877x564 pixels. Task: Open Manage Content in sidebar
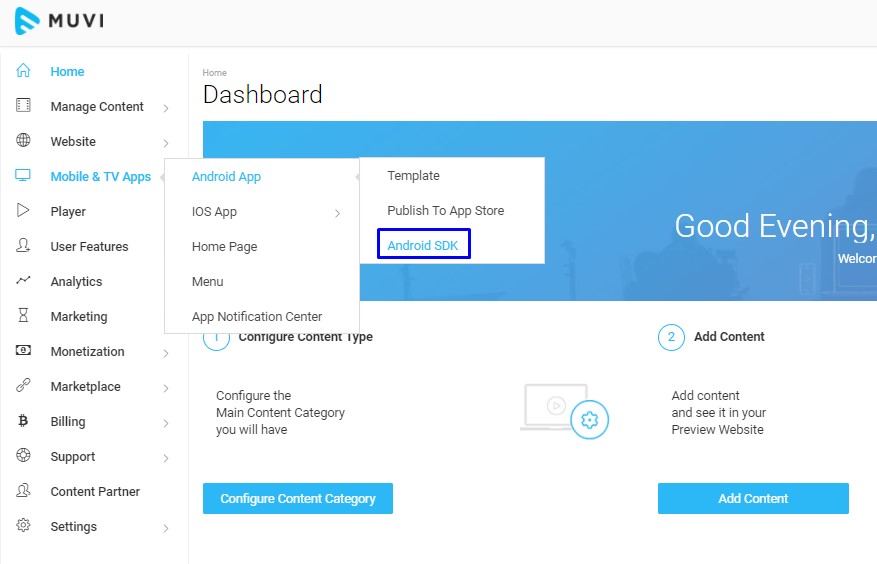97,107
